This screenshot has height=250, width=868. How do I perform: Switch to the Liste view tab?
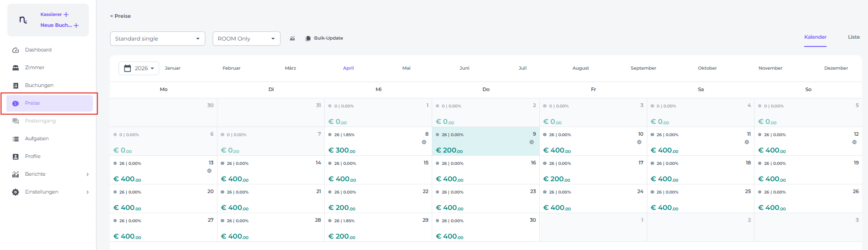click(x=853, y=37)
